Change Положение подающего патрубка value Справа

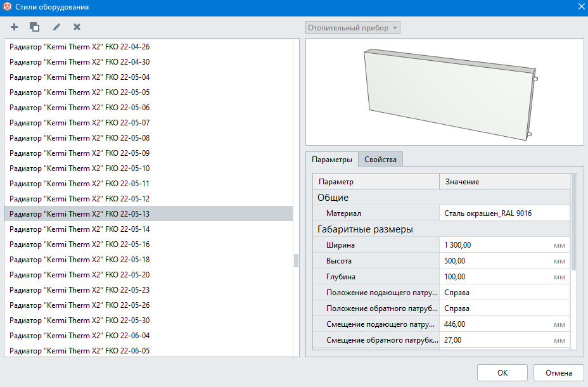point(505,293)
